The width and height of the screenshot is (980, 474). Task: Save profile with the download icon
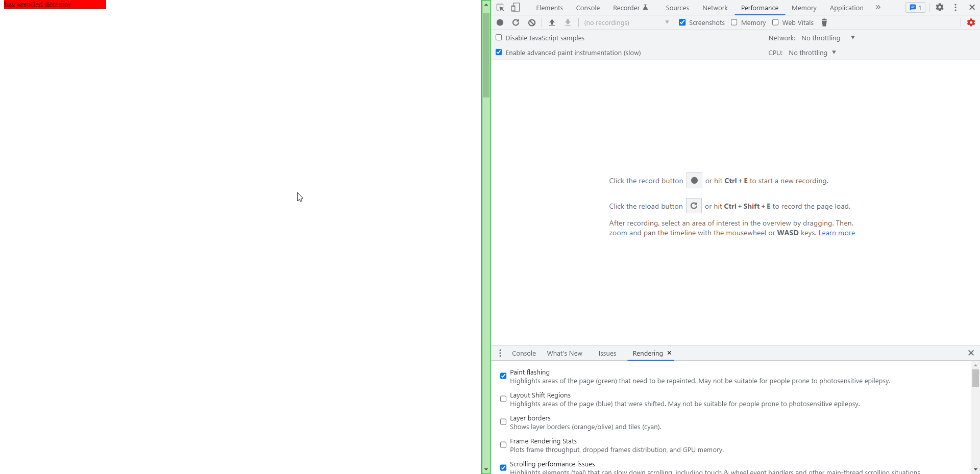click(568, 22)
